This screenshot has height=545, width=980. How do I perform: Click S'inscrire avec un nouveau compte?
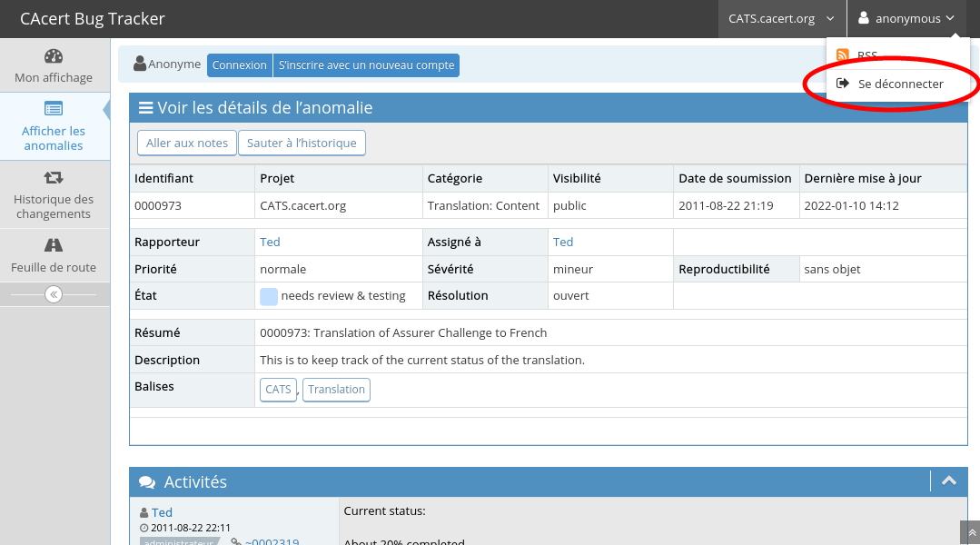(x=366, y=65)
